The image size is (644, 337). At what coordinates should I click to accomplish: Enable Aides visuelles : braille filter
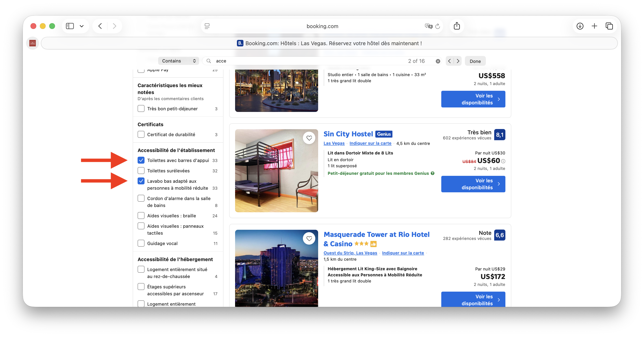tap(141, 216)
